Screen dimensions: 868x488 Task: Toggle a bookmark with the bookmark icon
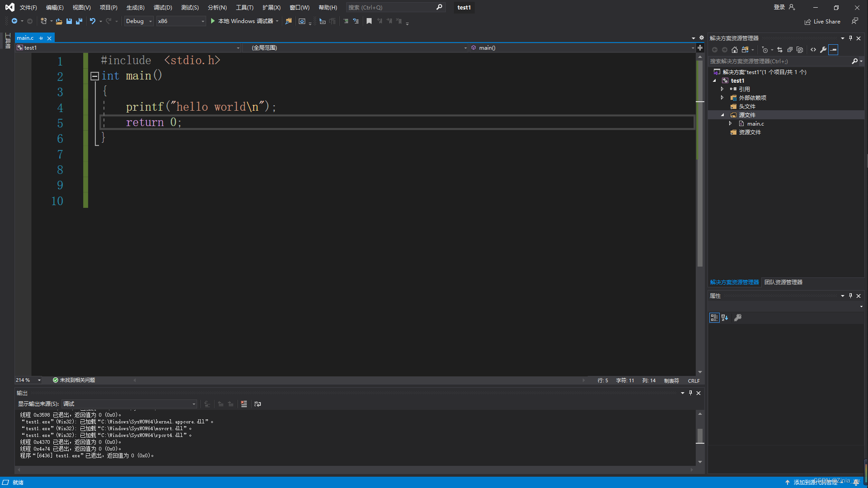pos(369,21)
